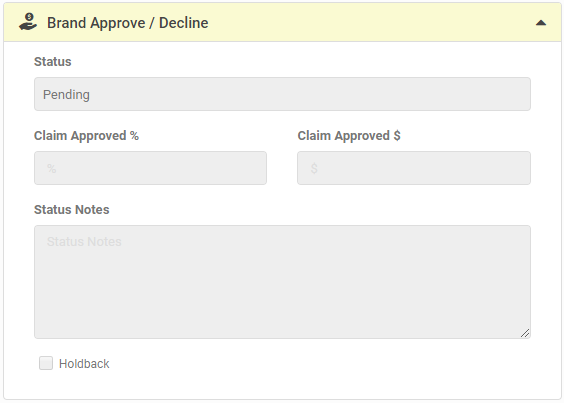
Task: Click the lower empty area of Status Notes box
Action: click(x=282, y=306)
